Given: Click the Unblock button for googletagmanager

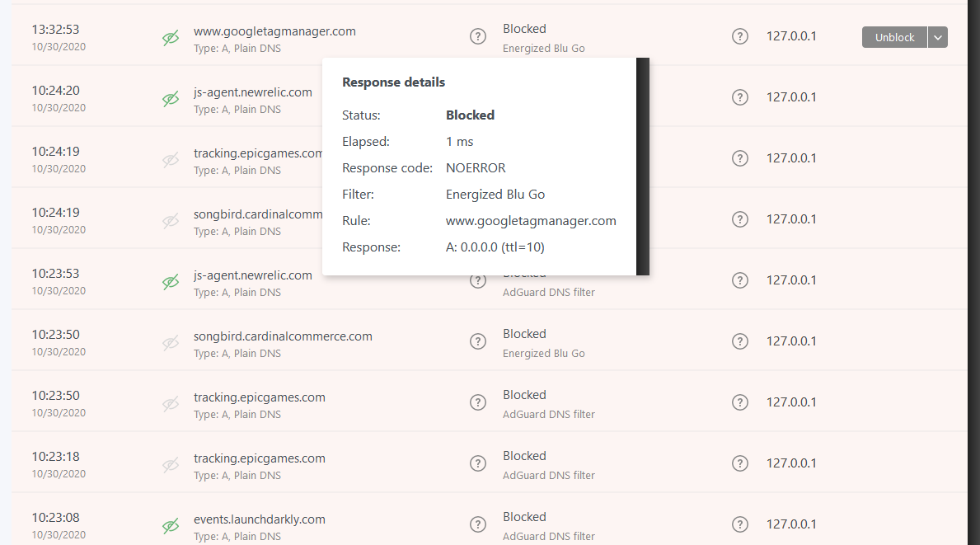Looking at the screenshot, I should (894, 37).
